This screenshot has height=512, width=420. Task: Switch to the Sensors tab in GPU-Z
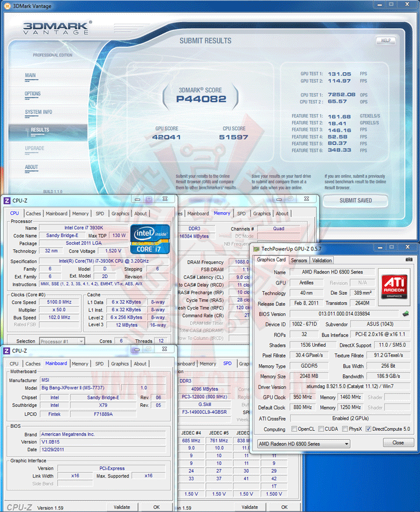(299, 260)
